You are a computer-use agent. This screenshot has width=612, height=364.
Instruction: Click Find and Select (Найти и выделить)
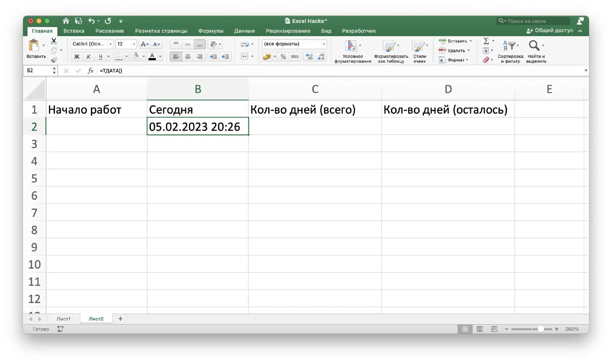(536, 52)
